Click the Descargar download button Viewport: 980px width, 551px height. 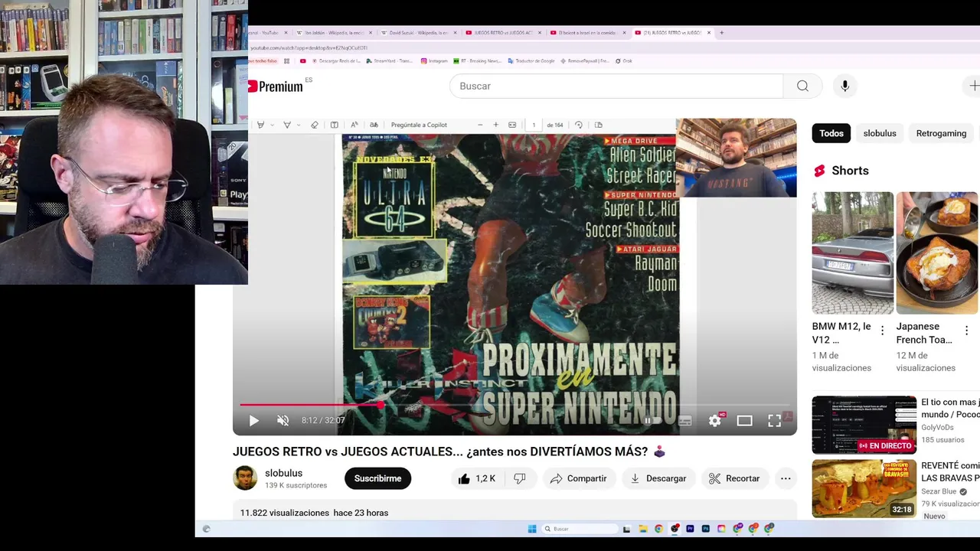658,478
